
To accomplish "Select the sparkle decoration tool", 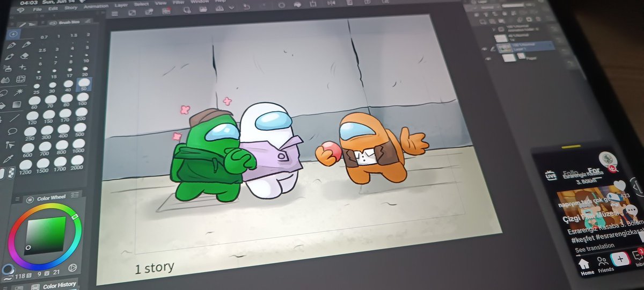I will point(23,67).
